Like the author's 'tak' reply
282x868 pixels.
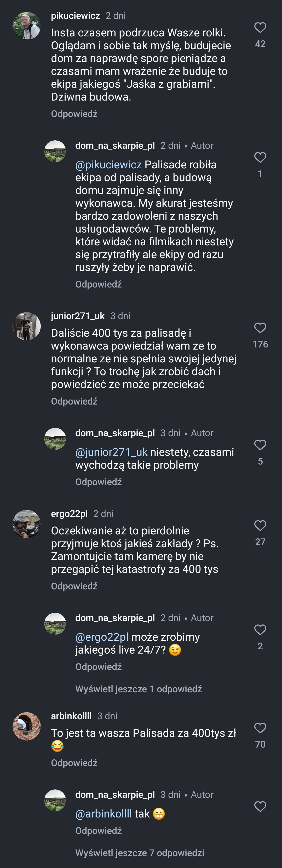pyautogui.click(x=260, y=806)
